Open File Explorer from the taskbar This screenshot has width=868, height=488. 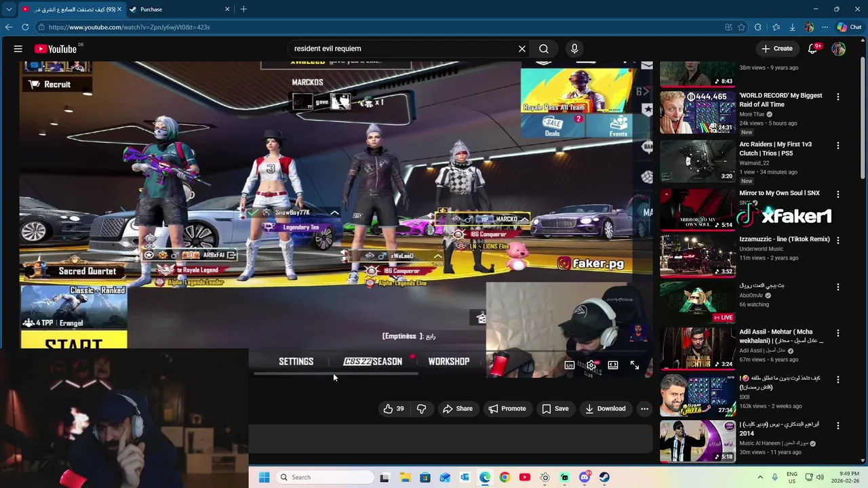click(405, 477)
